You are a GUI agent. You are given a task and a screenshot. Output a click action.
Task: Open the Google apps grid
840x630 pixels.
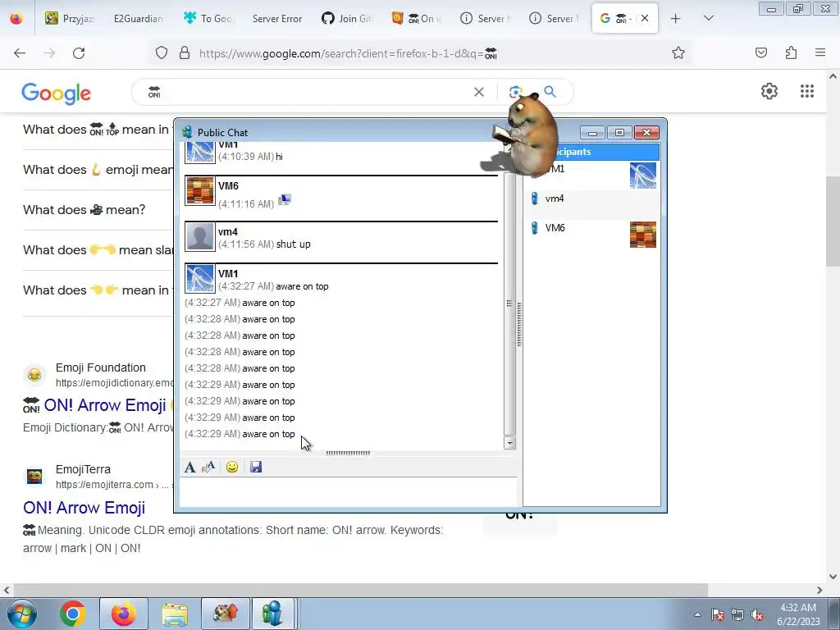(x=807, y=91)
